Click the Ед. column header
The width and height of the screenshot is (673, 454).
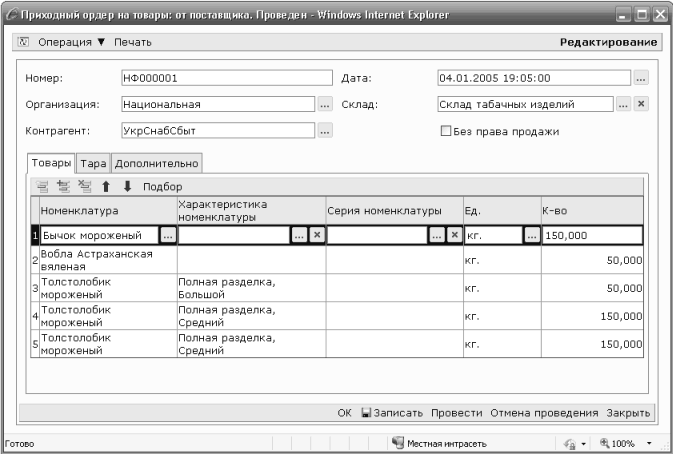point(503,211)
